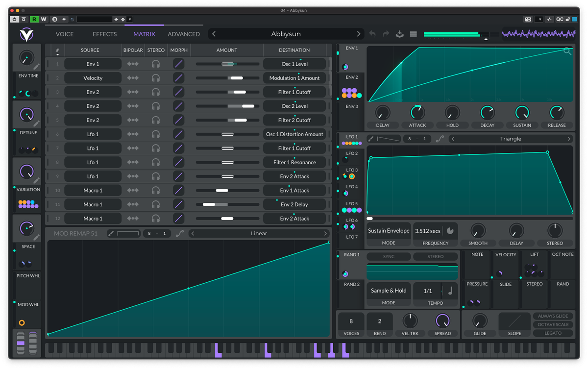Open the Destination selector Osc 1 Level
Screen dimensions: 588x369
[294, 64]
